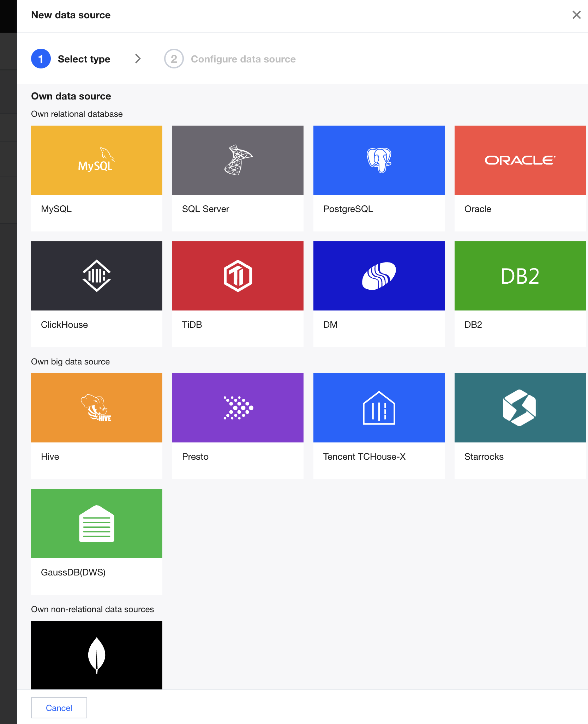Image resolution: width=588 pixels, height=724 pixels.
Task: Click the Own big data source subheading
Action: [x=71, y=362]
